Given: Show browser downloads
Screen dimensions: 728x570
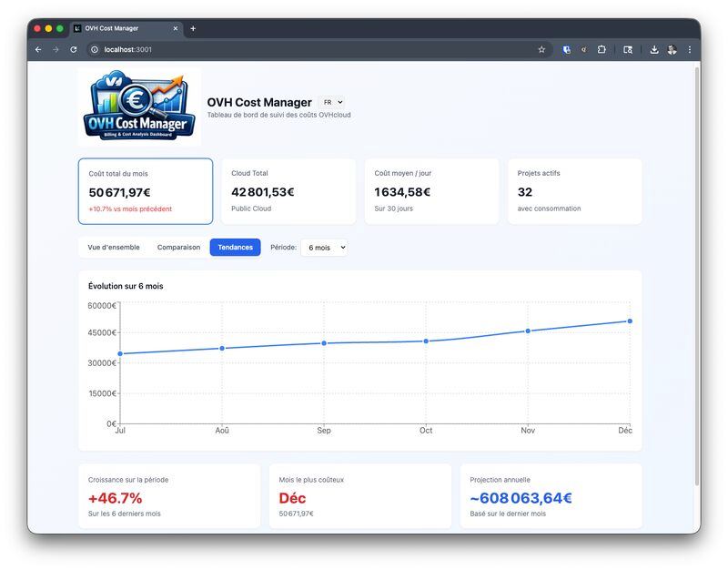Looking at the screenshot, I should (654, 49).
